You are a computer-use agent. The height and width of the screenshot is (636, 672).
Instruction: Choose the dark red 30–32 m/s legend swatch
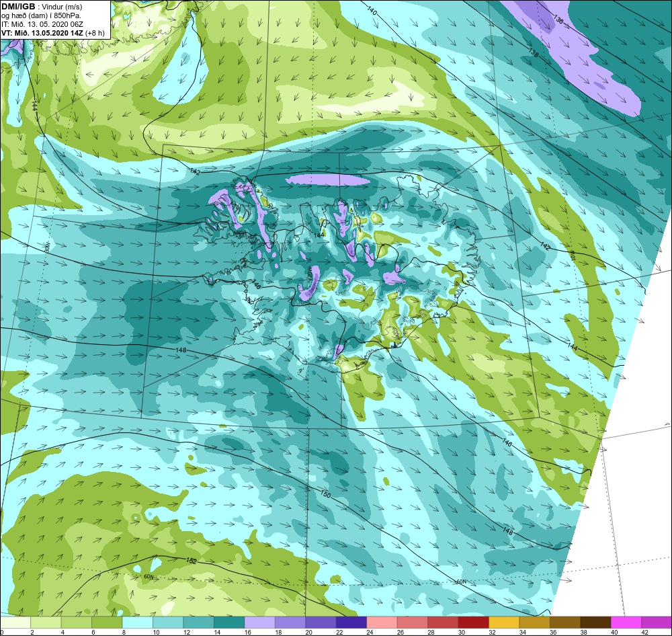[473, 623]
